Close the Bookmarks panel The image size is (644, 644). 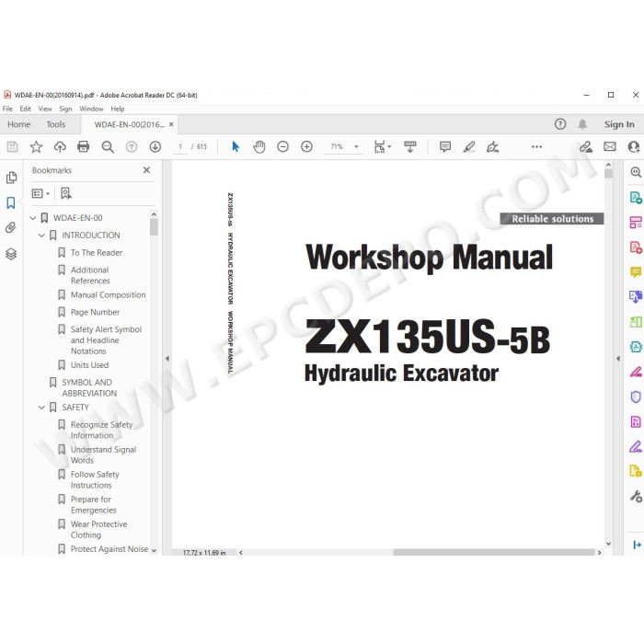point(146,170)
